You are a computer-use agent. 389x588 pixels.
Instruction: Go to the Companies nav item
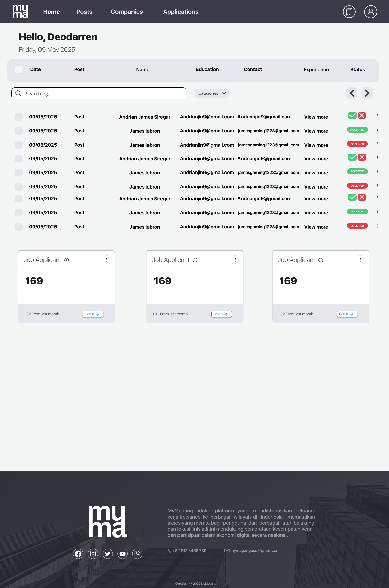pos(126,12)
